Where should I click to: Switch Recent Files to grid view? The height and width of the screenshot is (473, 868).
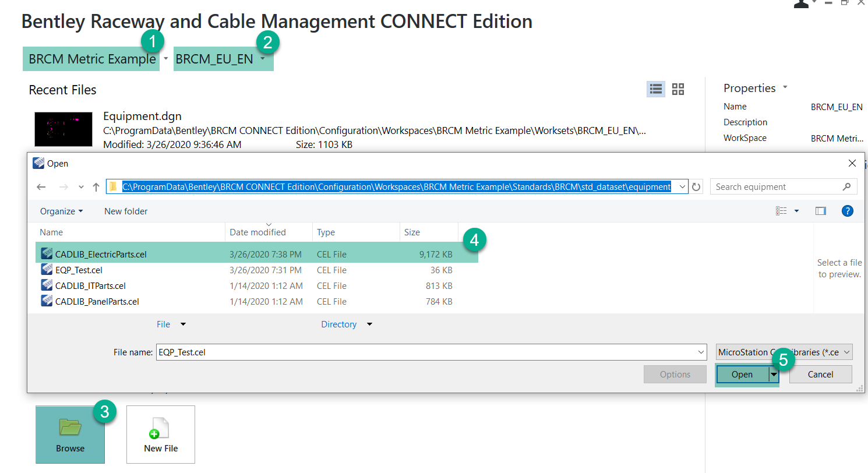point(678,89)
